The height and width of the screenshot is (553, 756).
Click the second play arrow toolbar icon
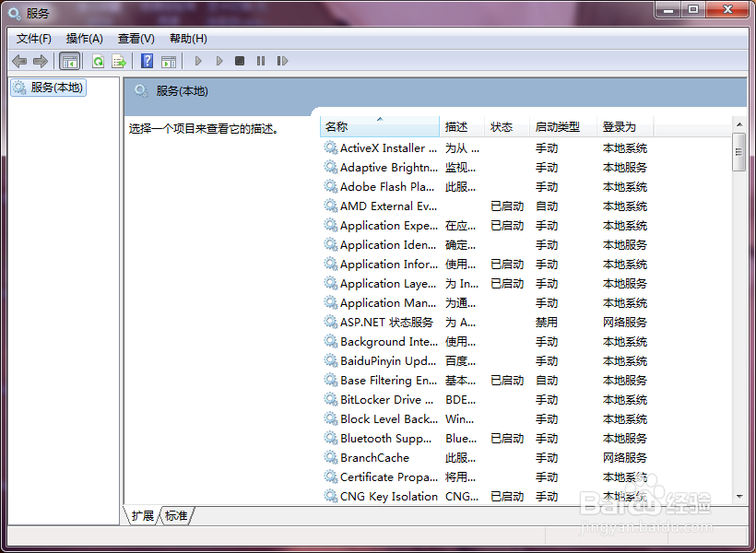click(219, 61)
